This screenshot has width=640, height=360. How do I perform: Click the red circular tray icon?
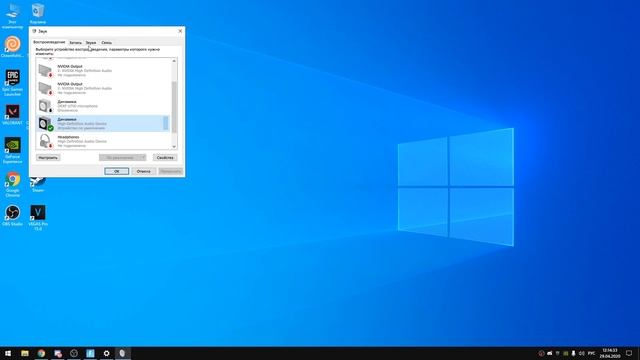tap(541, 353)
